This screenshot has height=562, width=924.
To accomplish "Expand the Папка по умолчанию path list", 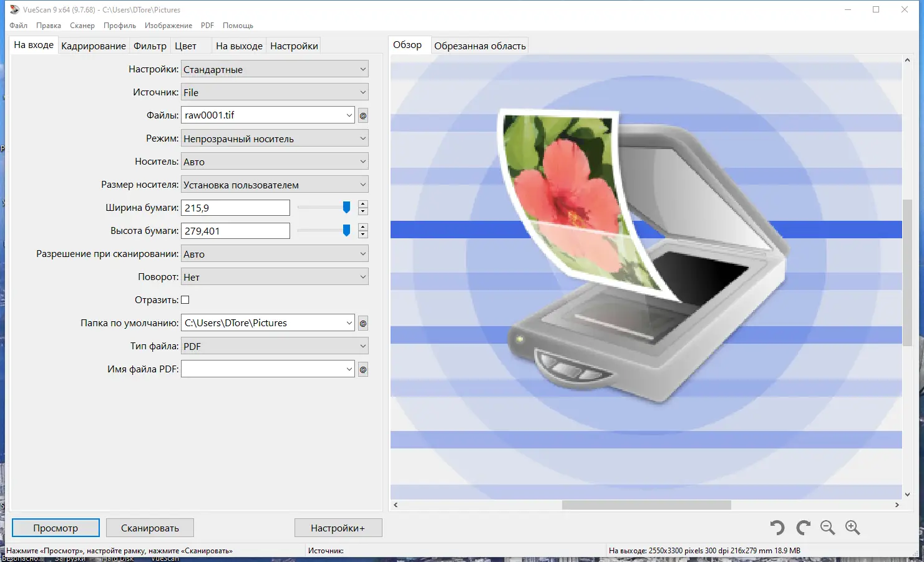I will [349, 323].
